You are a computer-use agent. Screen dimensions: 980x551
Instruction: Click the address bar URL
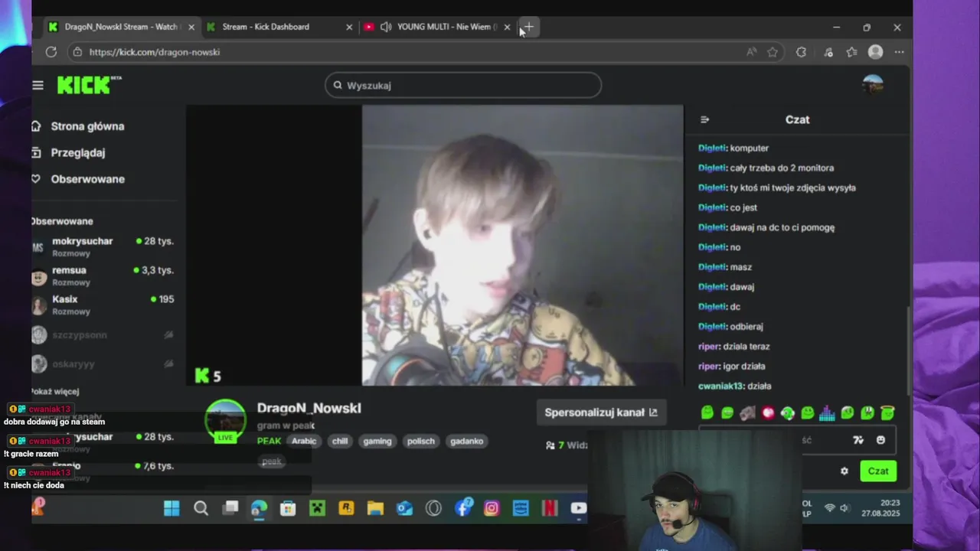(155, 52)
